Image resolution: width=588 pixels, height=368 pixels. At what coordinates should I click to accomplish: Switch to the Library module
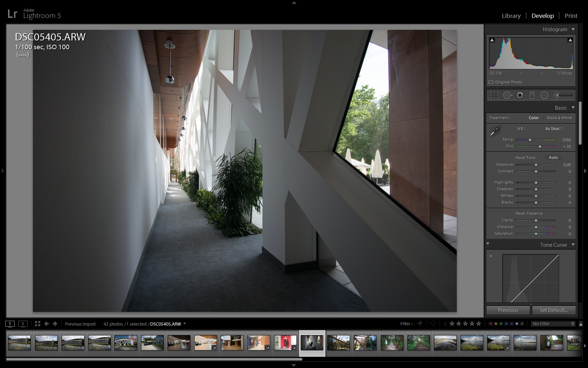(x=511, y=16)
